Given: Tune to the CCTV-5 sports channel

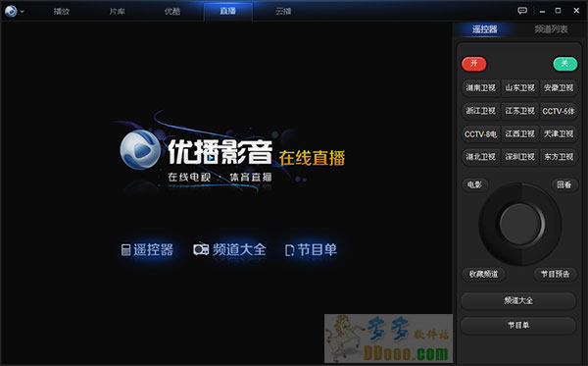Looking at the screenshot, I should click(x=559, y=111).
